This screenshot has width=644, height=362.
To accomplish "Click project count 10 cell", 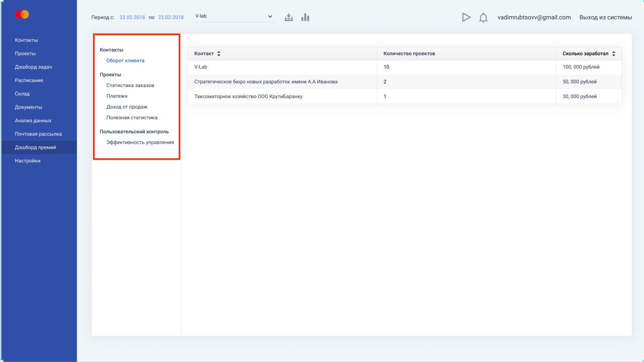I will (x=466, y=67).
